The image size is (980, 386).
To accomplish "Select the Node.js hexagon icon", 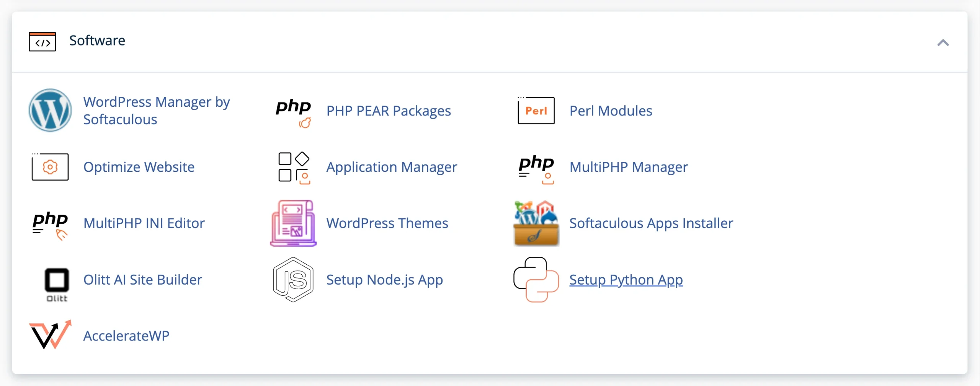I will coord(293,280).
